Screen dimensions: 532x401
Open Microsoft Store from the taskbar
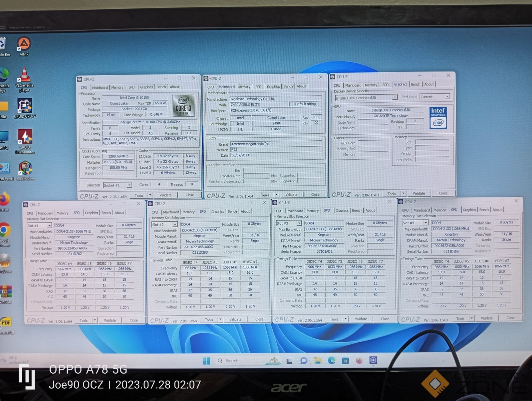pos(345,361)
